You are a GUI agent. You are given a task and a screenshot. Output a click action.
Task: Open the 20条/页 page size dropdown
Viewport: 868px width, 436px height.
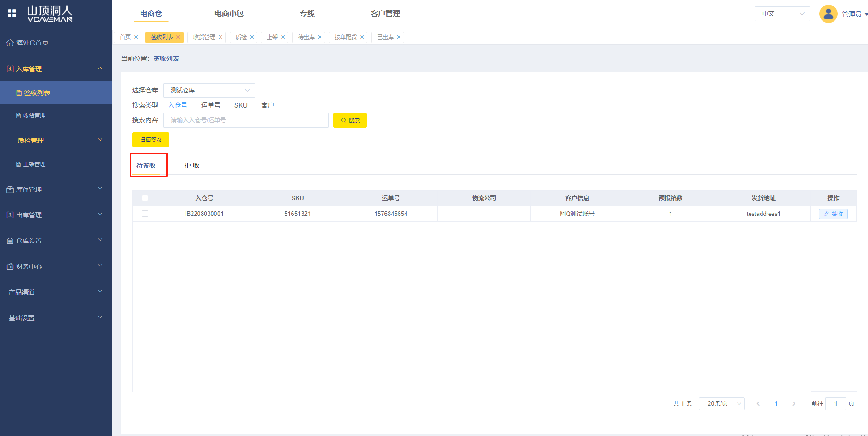point(721,403)
